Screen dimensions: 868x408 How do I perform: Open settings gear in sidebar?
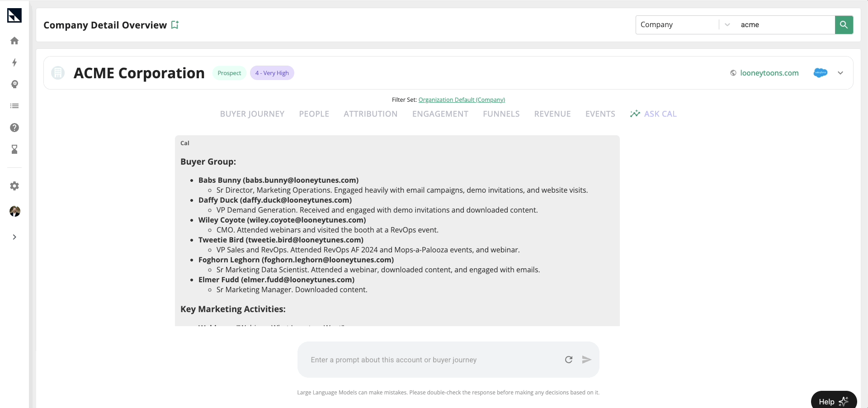[14, 186]
